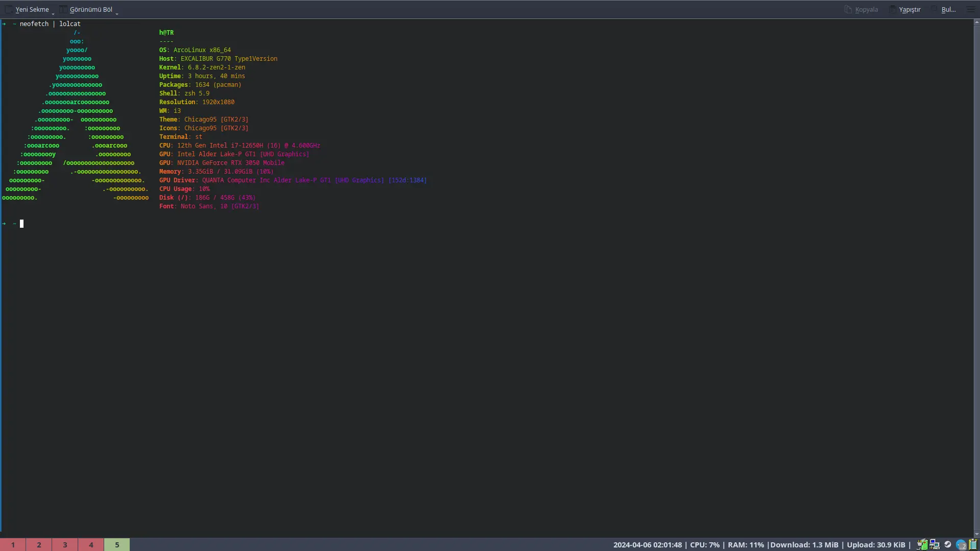Viewport: 980px width, 551px height.
Task: Select the active workspace 5
Action: [117, 544]
